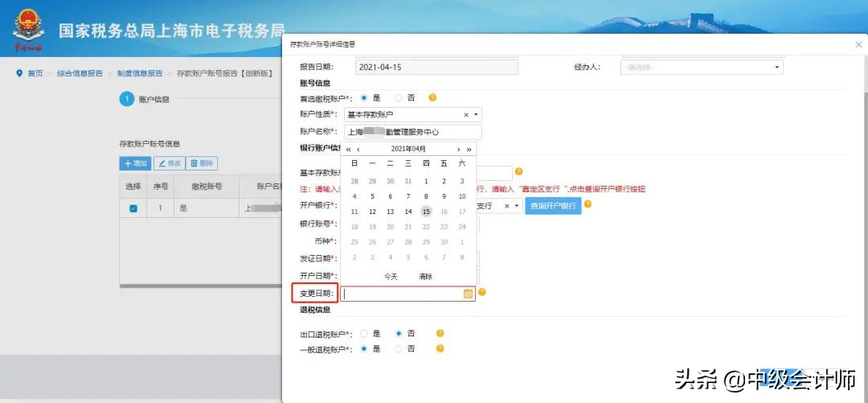Screen dimensions: 868x403
Task: Select 是 for 首选缴税账户
Action: (364, 97)
